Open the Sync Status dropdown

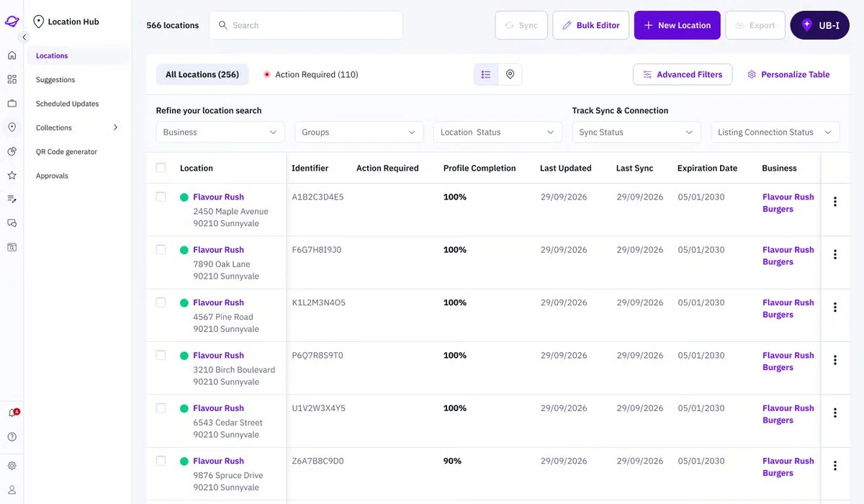tap(636, 132)
